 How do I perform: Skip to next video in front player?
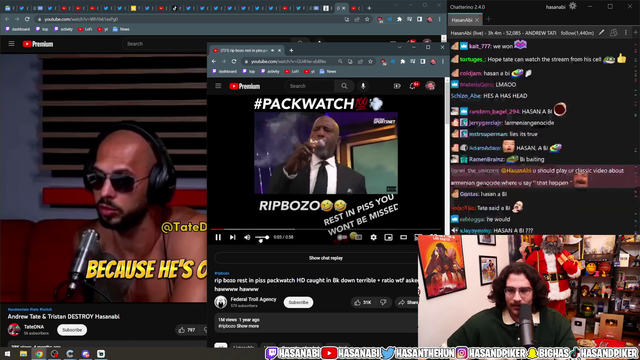click(x=233, y=237)
